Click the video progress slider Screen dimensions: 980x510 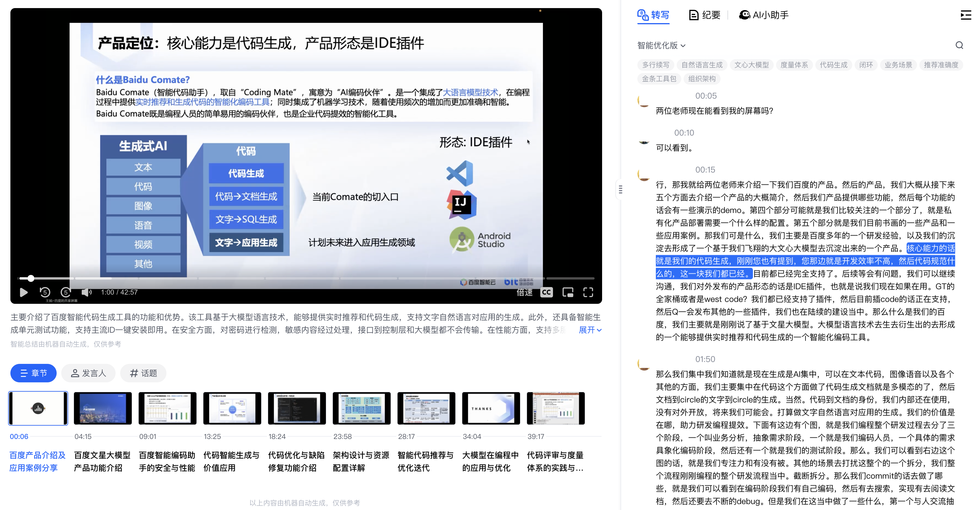coord(306,278)
